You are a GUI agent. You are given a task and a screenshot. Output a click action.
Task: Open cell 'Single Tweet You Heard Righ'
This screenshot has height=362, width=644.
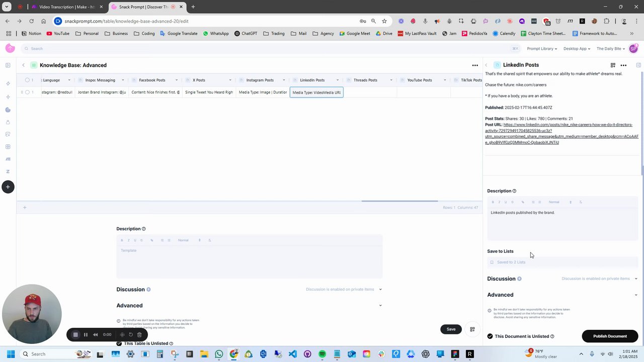209,93
